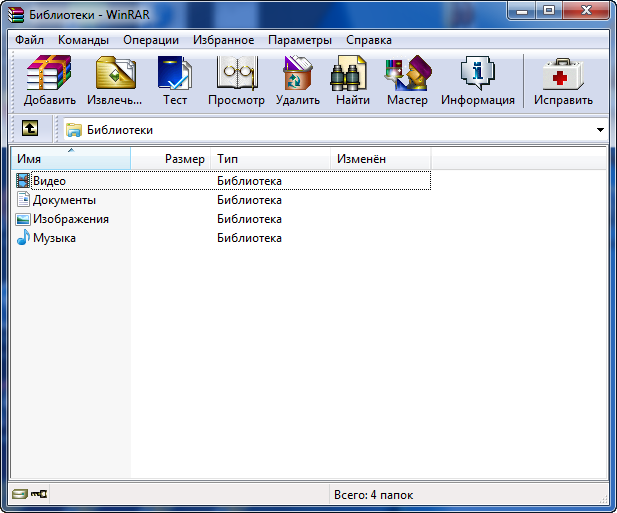This screenshot has width=617, height=513.
Task: Sort by the Имя column header
Action: tap(70, 159)
